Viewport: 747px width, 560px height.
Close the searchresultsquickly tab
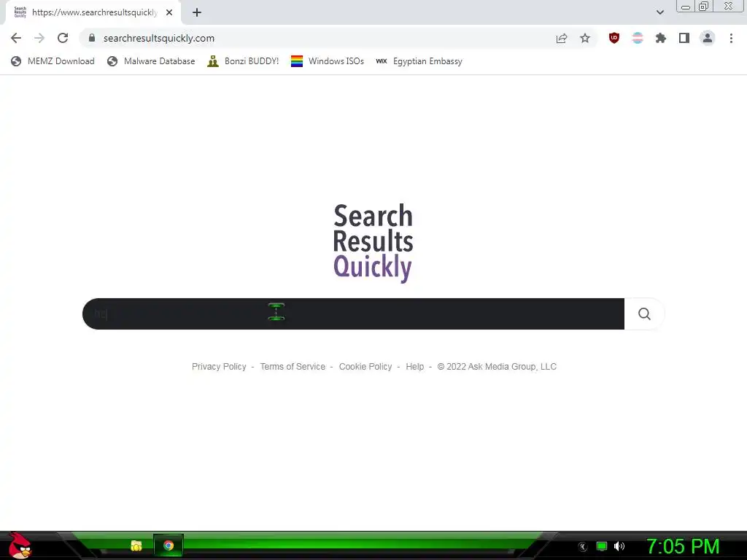[x=169, y=12]
